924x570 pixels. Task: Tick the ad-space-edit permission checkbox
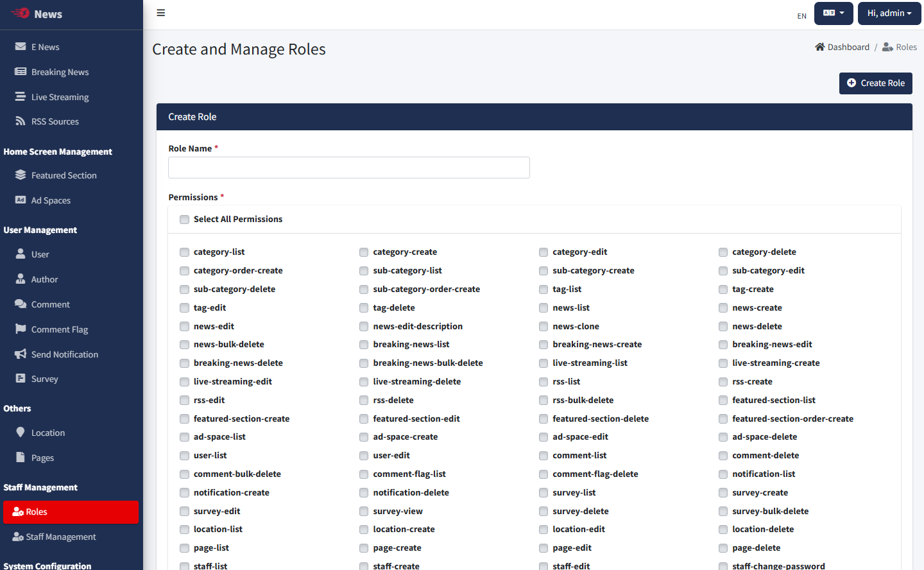[x=543, y=437]
